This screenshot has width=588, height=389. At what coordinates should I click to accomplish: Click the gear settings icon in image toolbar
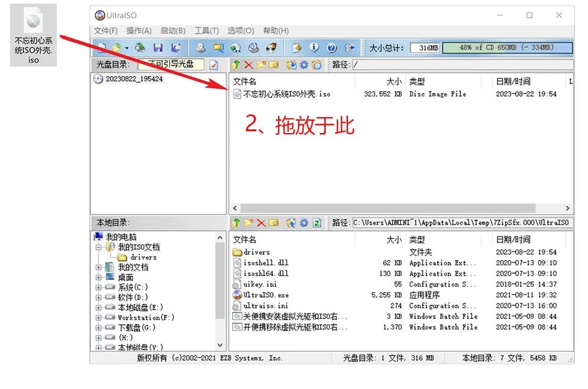tap(303, 65)
